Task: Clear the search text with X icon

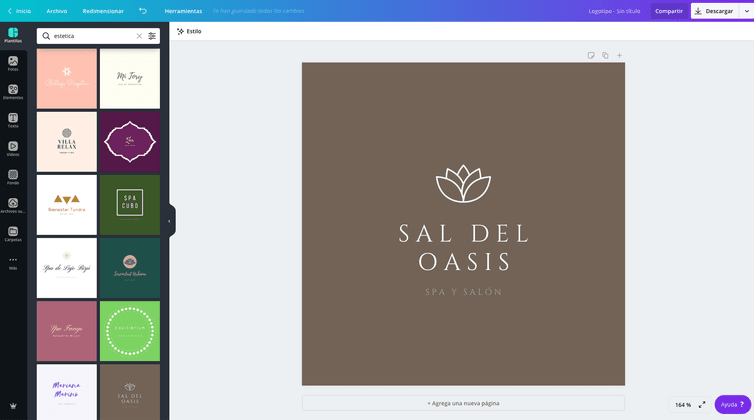Action: click(139, 36)
